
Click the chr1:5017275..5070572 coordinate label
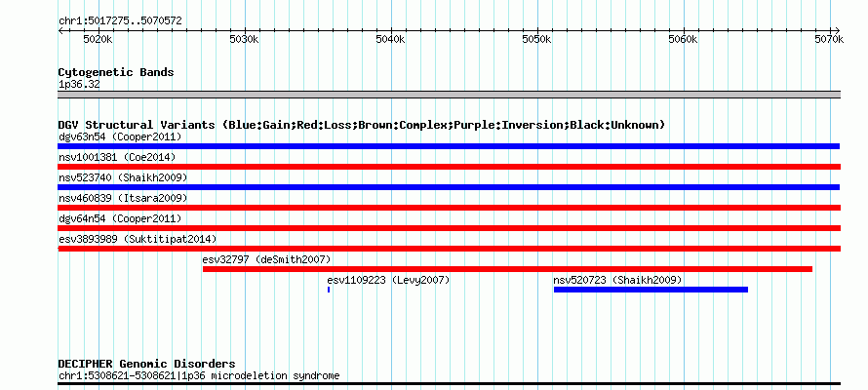pos(120,21)
